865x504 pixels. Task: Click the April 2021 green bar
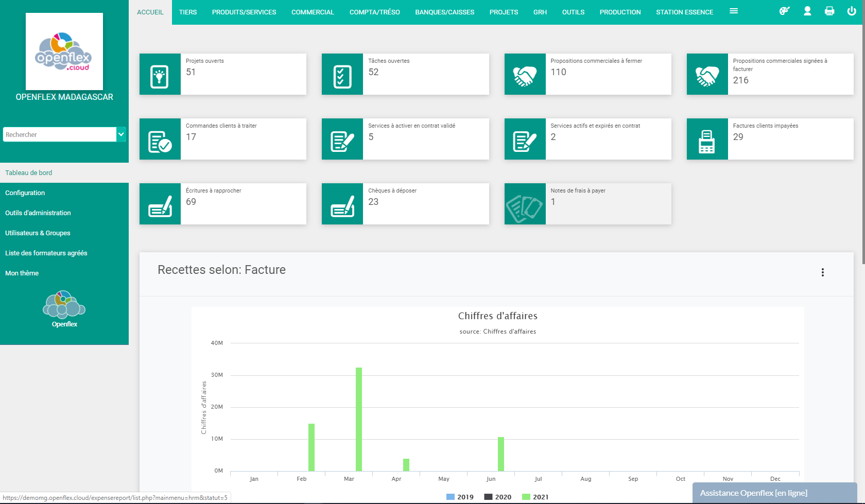click(406, 465)
